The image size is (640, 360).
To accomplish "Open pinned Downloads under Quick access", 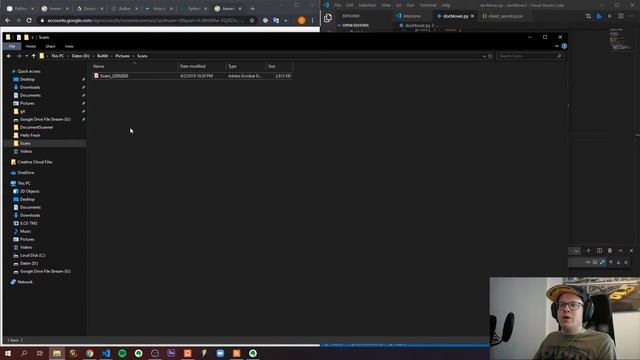I will point(30,87).
